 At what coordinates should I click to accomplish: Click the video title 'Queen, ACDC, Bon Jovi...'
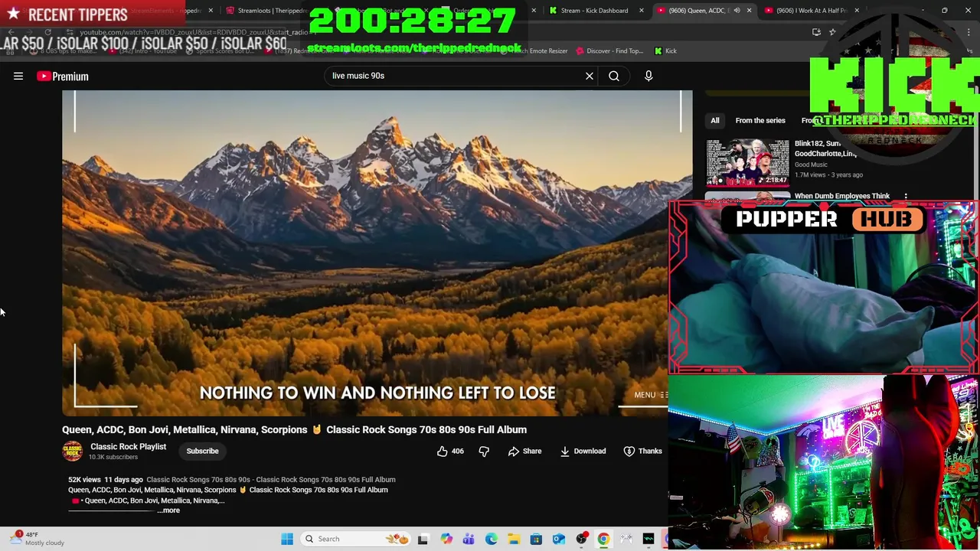point(294,429)
